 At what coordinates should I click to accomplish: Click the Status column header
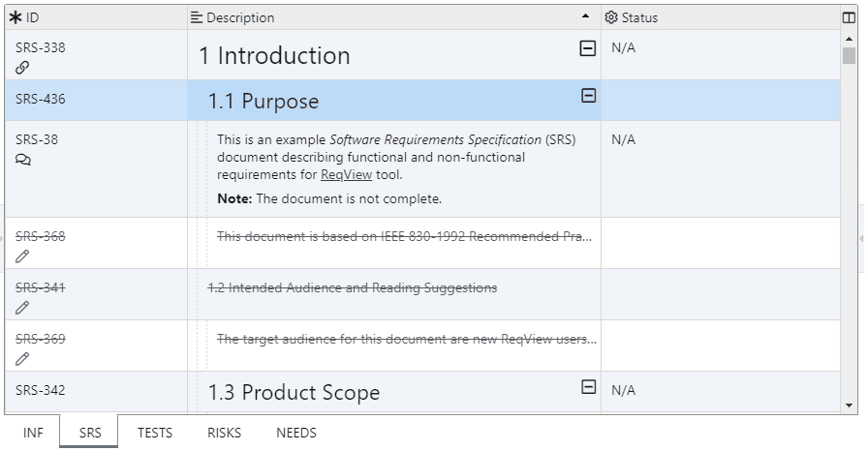639,17
